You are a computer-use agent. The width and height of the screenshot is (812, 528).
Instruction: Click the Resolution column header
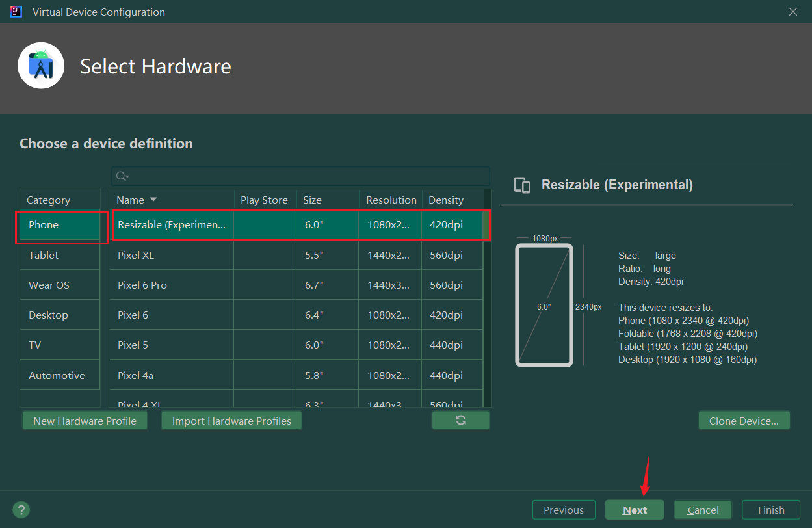[x=391, y=200]
